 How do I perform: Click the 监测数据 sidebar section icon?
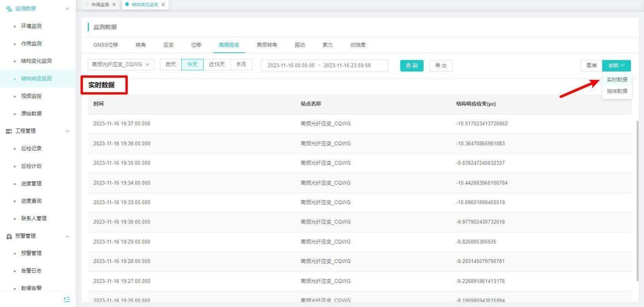click(9, 8)
